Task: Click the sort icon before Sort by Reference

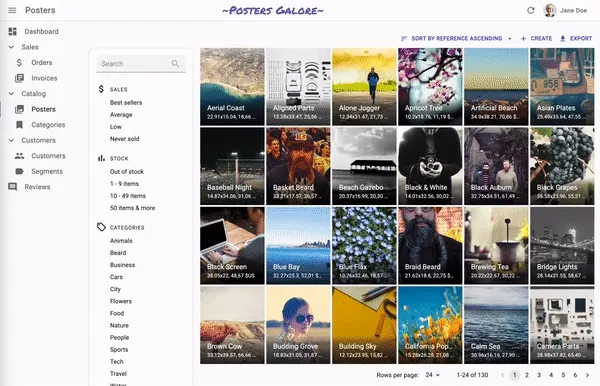Action: [x=404, y=38]
